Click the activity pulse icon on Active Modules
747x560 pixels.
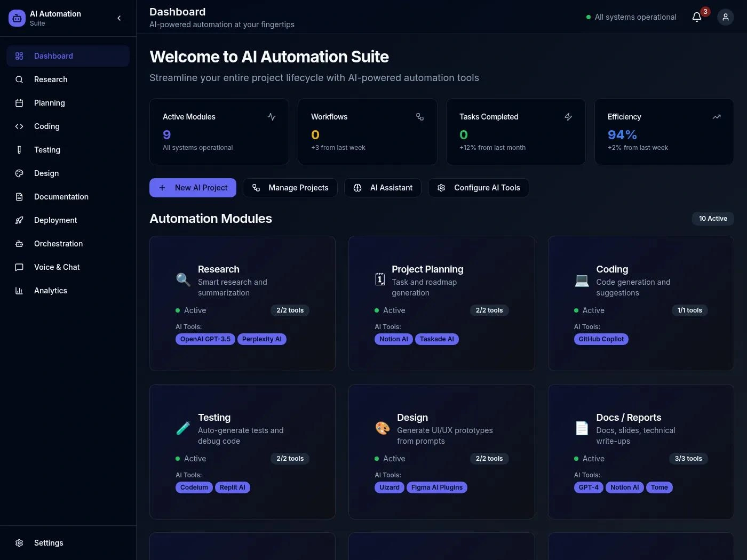(x=272, y=117)
